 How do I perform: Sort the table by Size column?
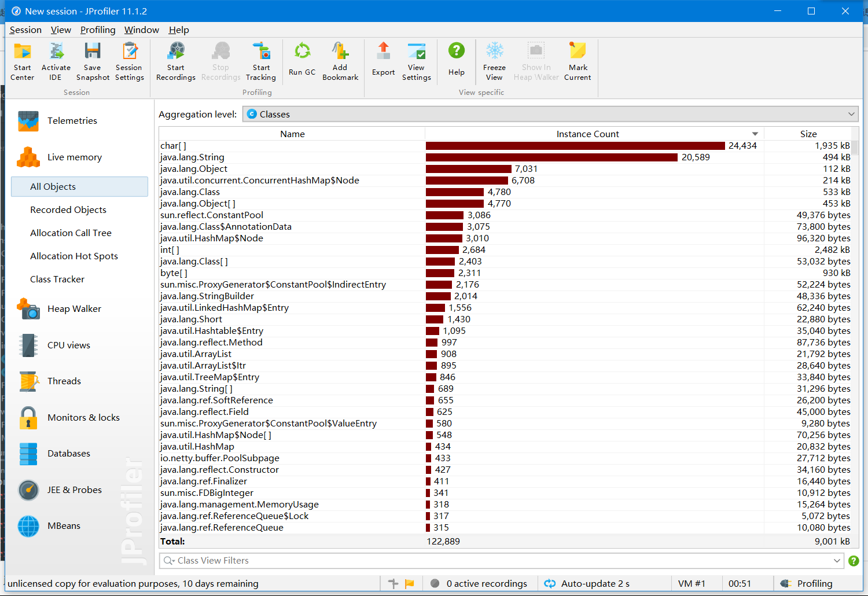(808, 134)
